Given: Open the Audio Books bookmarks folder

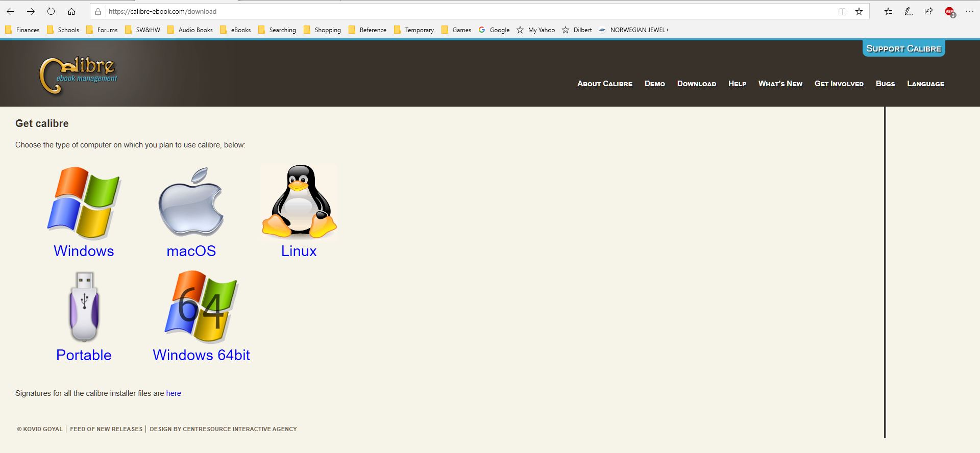Looking at the screenshot, I should click(190, 30).
